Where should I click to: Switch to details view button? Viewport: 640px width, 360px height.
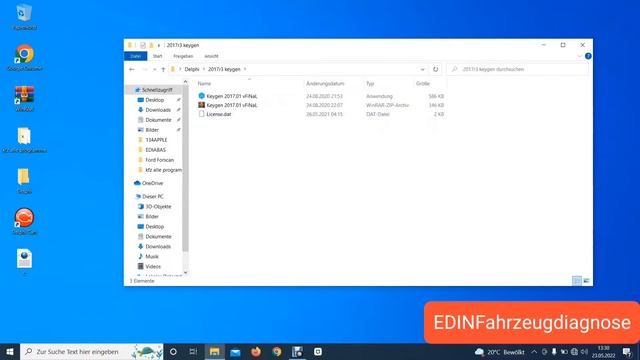coord(577,281)
